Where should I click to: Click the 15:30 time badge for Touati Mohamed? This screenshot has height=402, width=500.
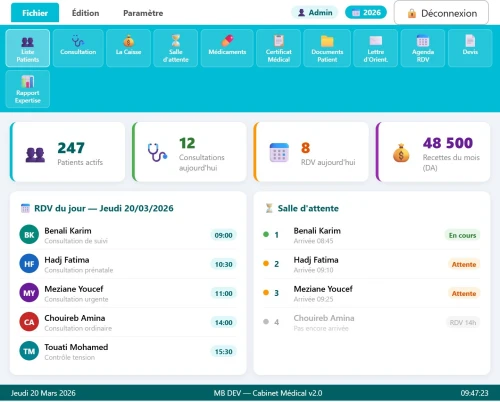click(223, 351)
